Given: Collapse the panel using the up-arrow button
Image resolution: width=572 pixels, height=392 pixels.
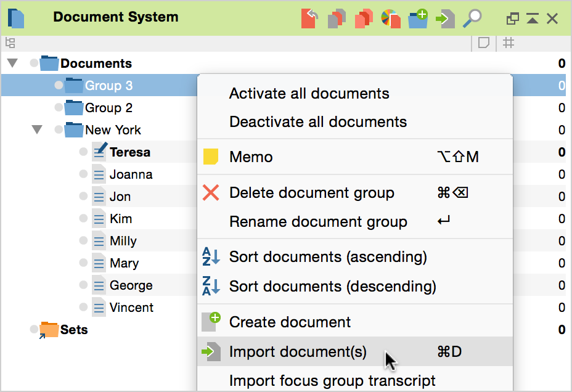Looking at the screenshot, I should point(532,19).
